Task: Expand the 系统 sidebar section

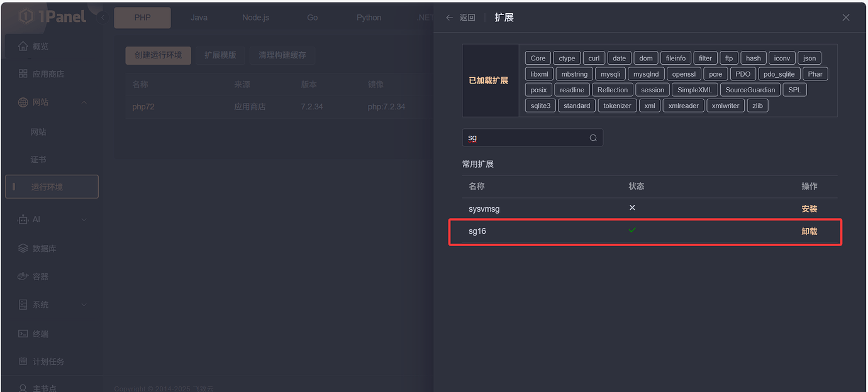Action: point(84,305)
